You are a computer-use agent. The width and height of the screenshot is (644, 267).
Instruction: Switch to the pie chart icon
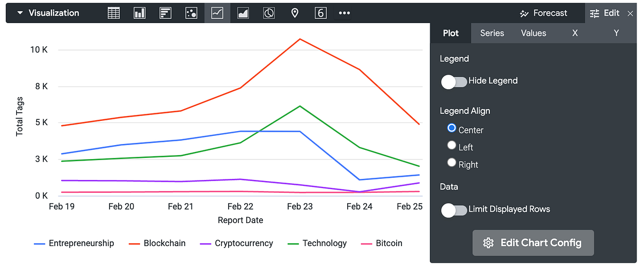269,13
